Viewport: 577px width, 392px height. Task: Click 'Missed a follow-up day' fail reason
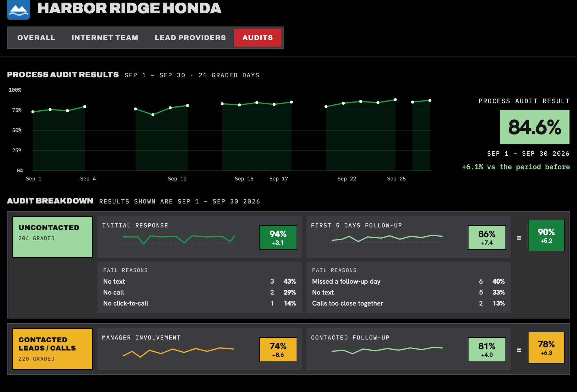point(409,281)
